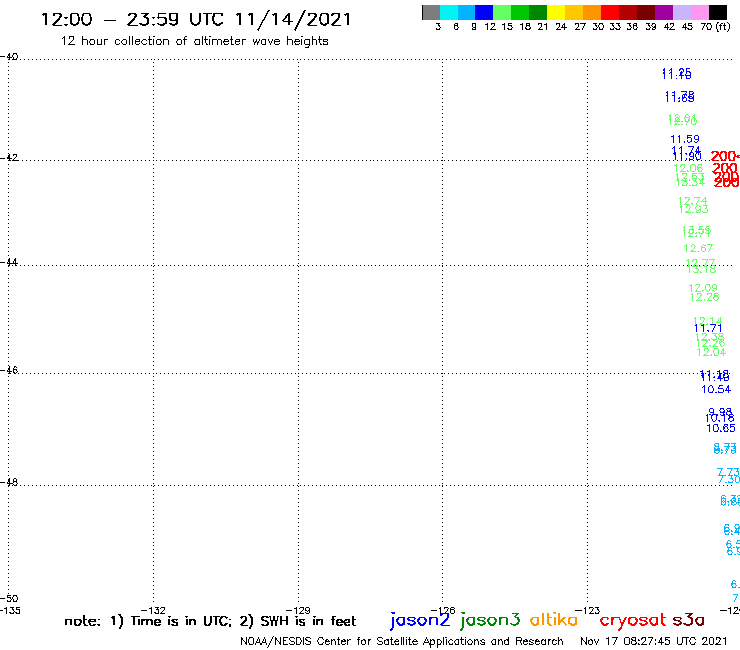740x650 pixels.
Task: Click the pink swatch in the color scale
Action: click(x=699, y=12)
